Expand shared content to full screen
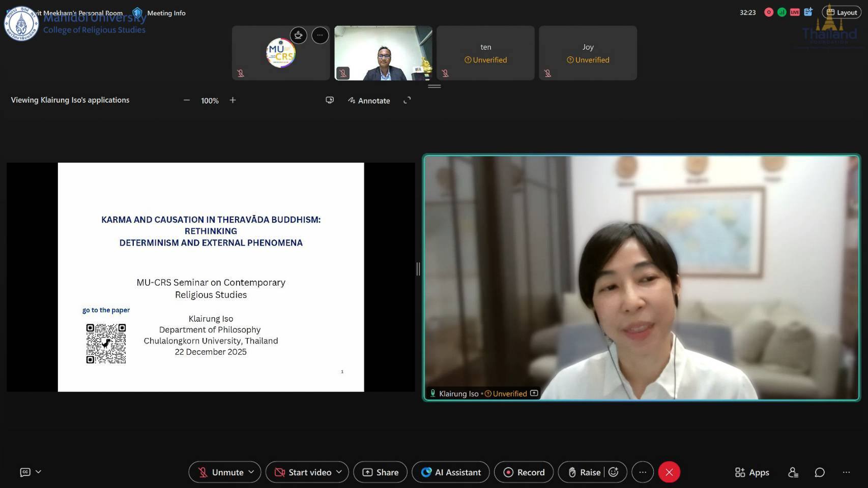Image resolution: width=868 pixels, height=488 pixels. 407,100
